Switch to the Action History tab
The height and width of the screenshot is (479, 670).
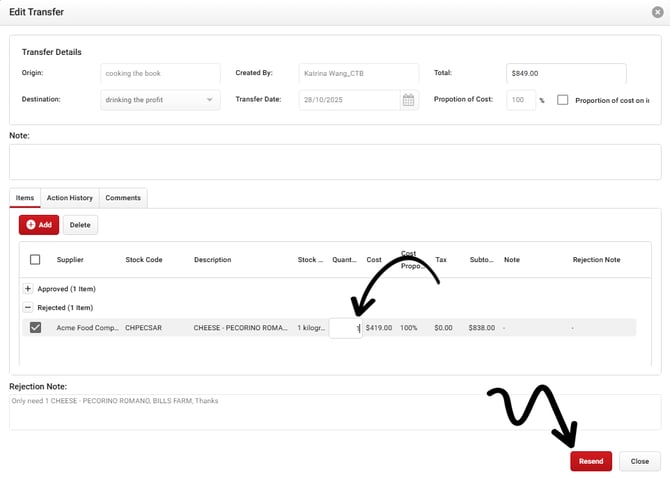click(x=69, y=198)
